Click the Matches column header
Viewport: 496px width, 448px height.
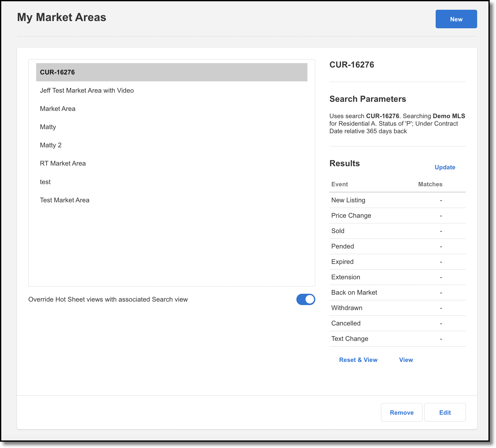(x=430, y=184)
